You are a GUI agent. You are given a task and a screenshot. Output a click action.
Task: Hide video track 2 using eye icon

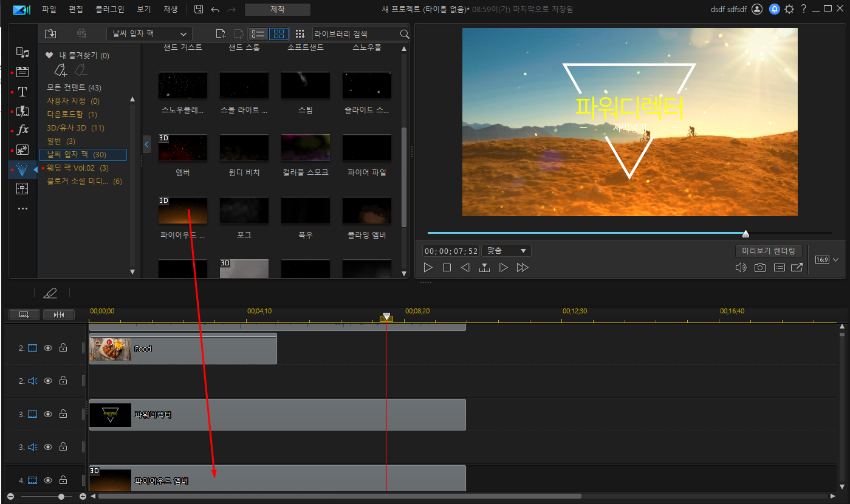[x=48, y=348]
